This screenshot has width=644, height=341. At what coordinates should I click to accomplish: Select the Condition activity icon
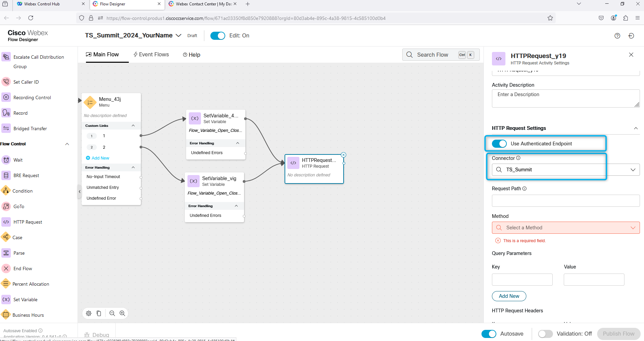coord(6,191)
